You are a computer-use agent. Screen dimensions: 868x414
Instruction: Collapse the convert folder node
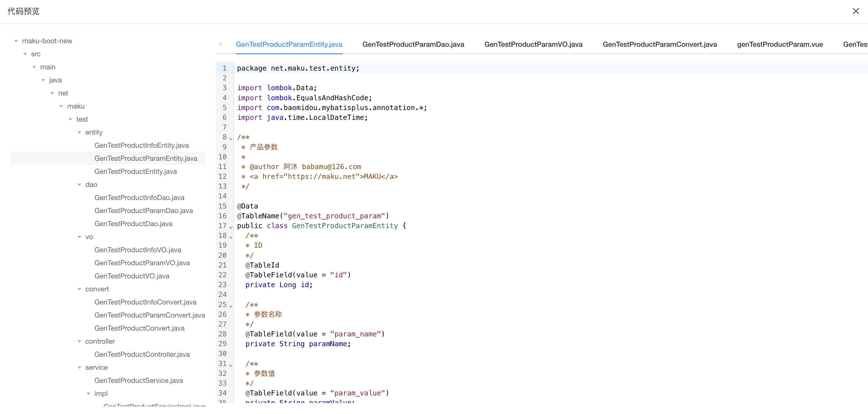click(79, 289)
